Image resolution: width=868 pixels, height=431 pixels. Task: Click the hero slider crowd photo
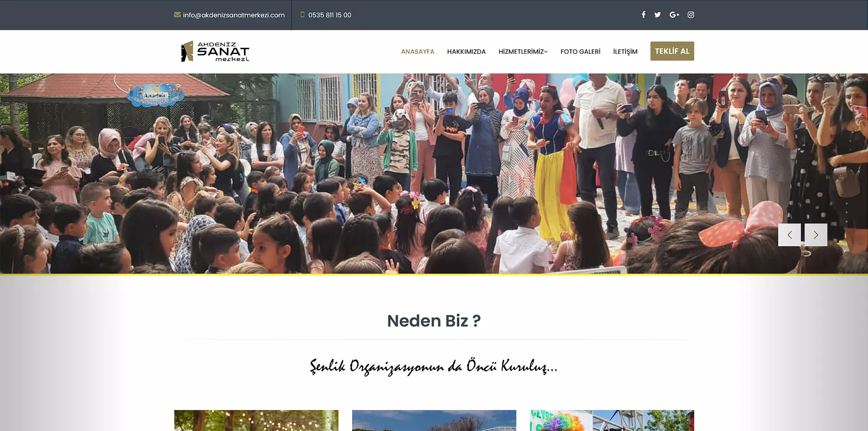click(434, 173)
